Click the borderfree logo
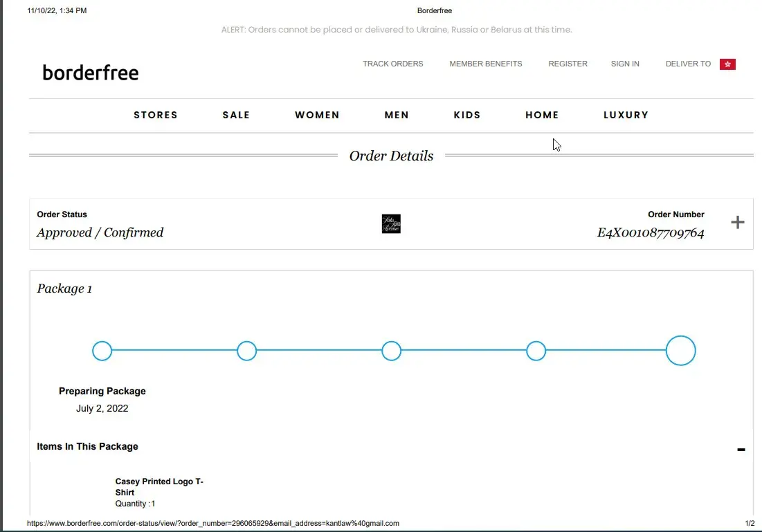762x532 pixels. [91, 73]
